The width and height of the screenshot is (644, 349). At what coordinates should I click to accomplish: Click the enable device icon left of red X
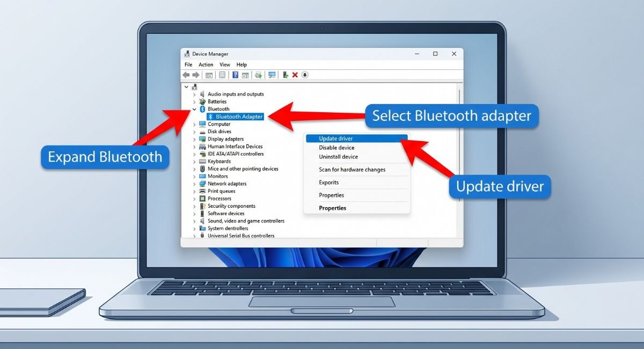click(x=286, y=75)
